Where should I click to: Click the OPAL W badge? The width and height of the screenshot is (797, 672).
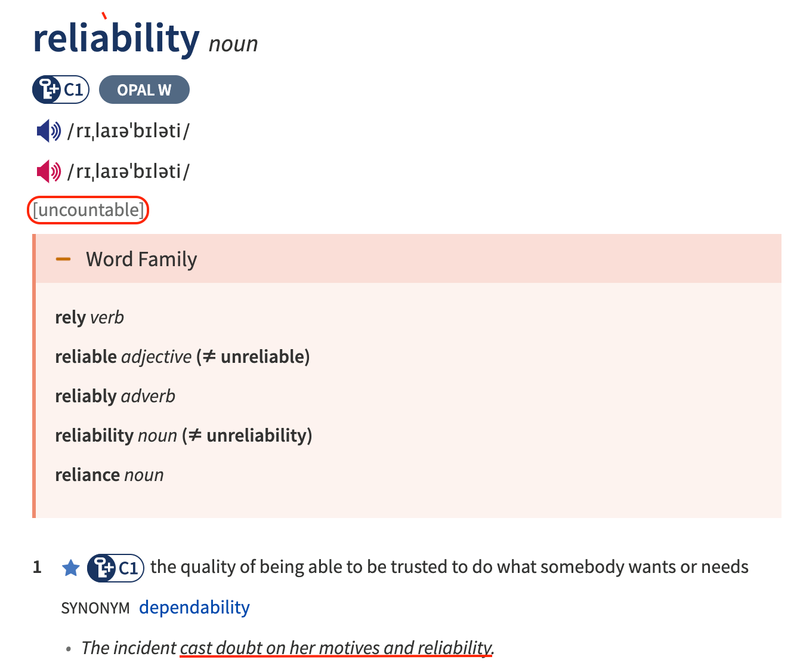point(144,90)
